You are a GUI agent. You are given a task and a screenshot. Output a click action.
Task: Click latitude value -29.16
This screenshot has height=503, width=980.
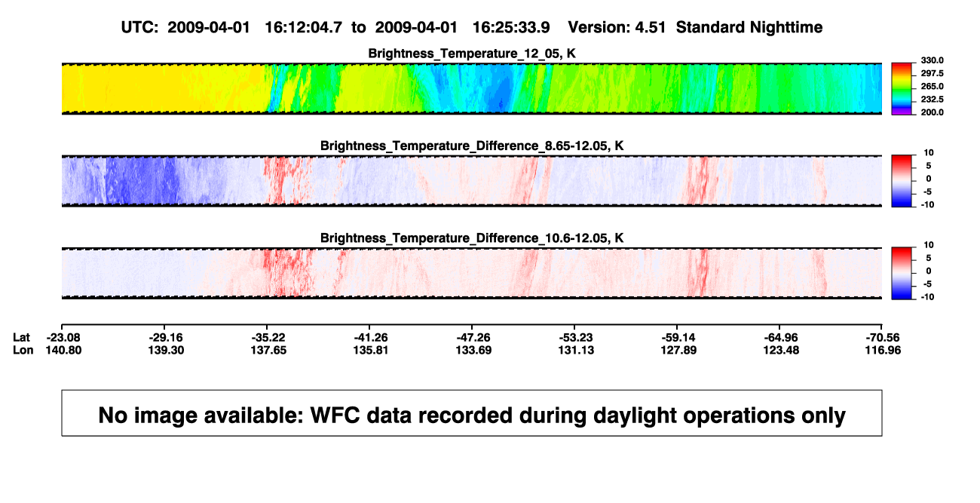[167, 337]
